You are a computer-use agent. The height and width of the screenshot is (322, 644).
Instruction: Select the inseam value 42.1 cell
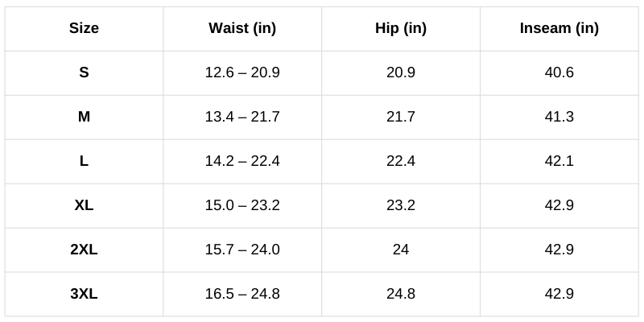click(559, 161)
